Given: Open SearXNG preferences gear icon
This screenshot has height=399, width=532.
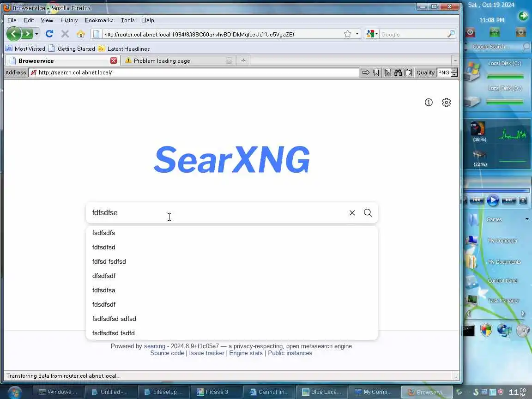Looking at the screenshot, I should point(446,102).
